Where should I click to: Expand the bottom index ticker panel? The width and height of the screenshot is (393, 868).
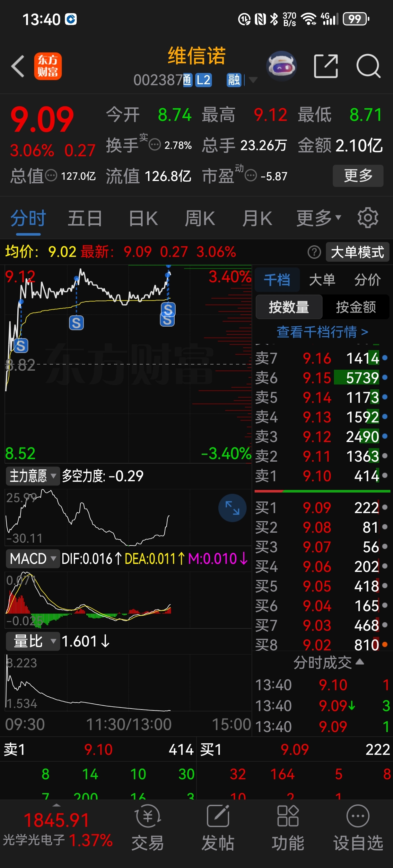tap(57, 805)
